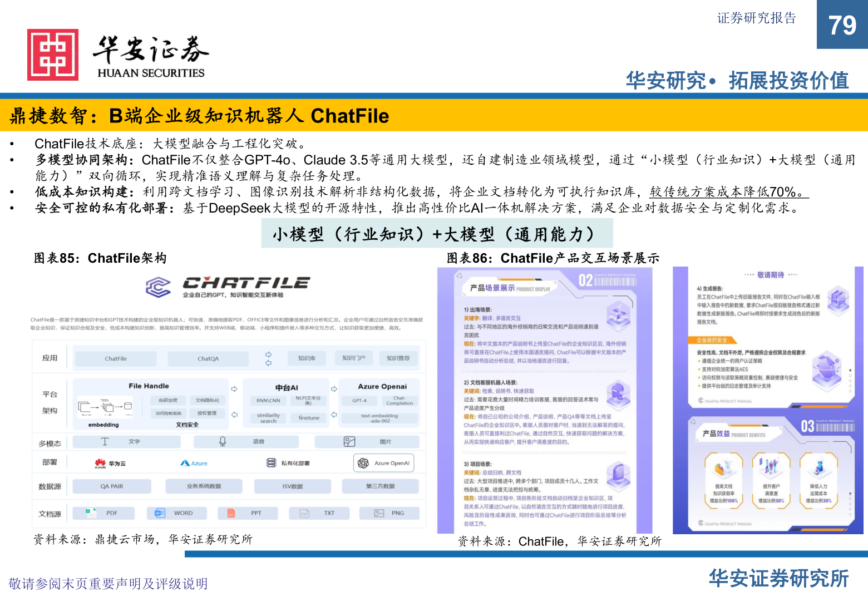Click the Azure triangle logo

click(x=185, y=463)
